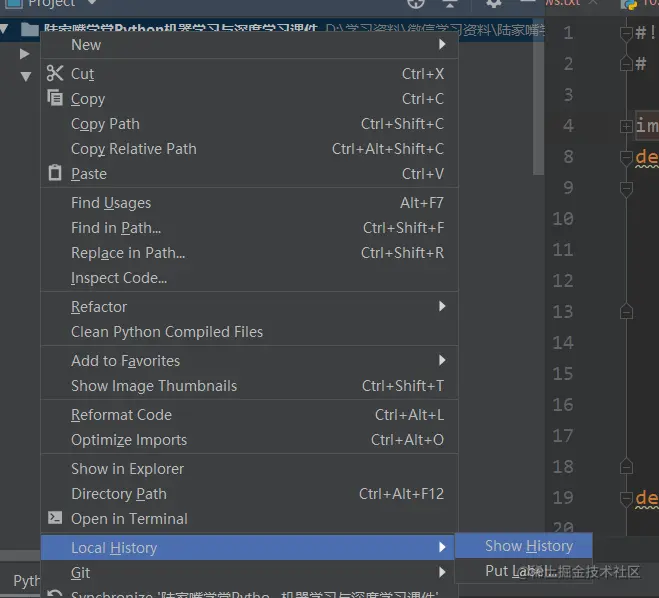Collapse the second expanded child folder arrow

pos(26,76)
